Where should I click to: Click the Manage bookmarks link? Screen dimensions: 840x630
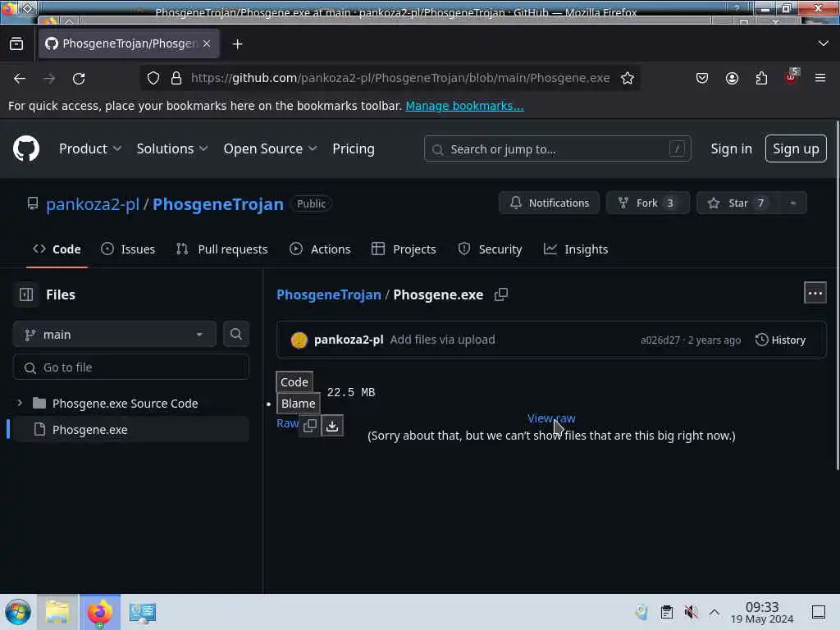click(x=464, y=106)
